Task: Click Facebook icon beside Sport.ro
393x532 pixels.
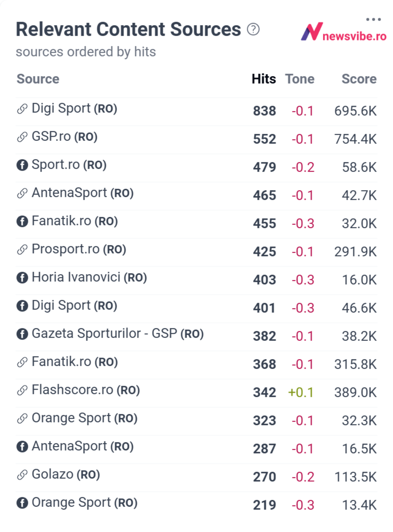Action: (22, 165)
